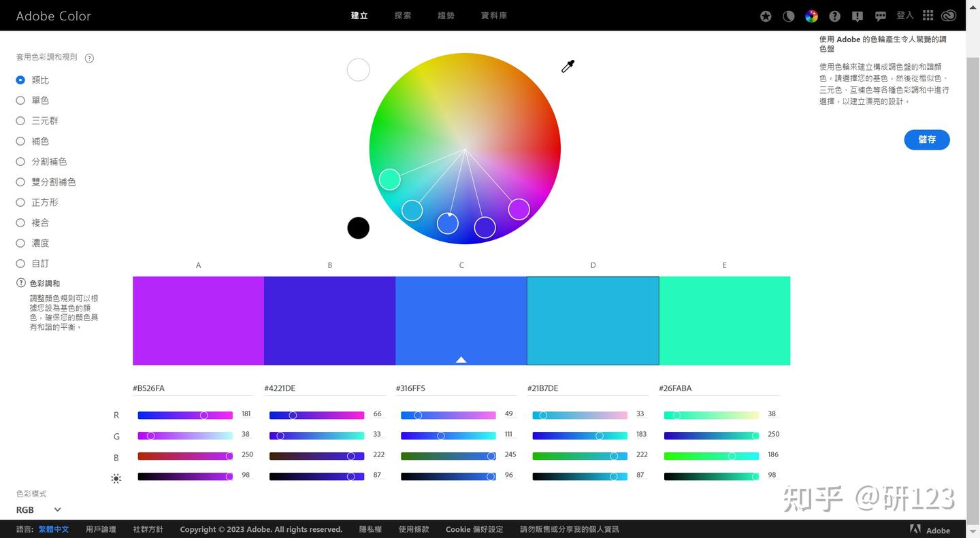Select the 類比 harmony rule
This screenshot has width=980, height=538.
pos(33,80)
